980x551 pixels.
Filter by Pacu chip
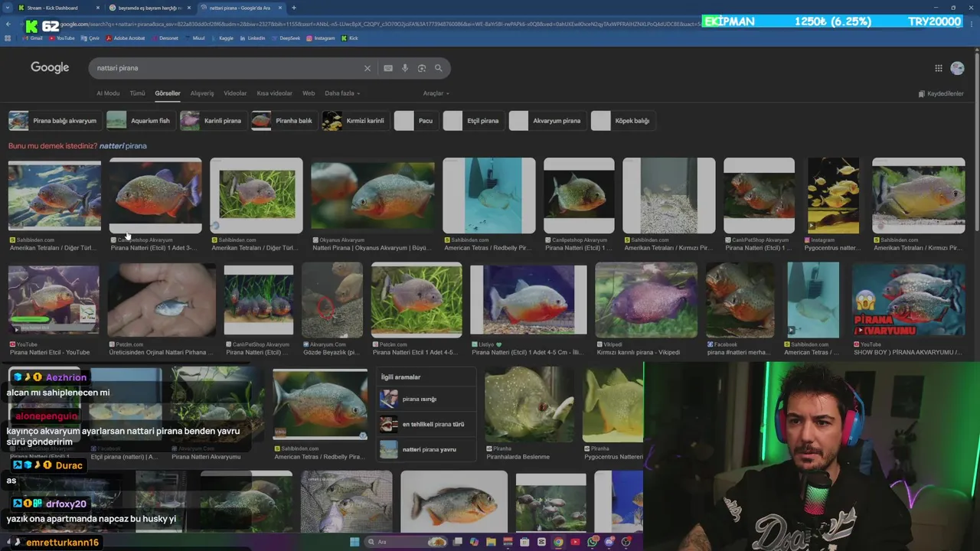[415, 121]
